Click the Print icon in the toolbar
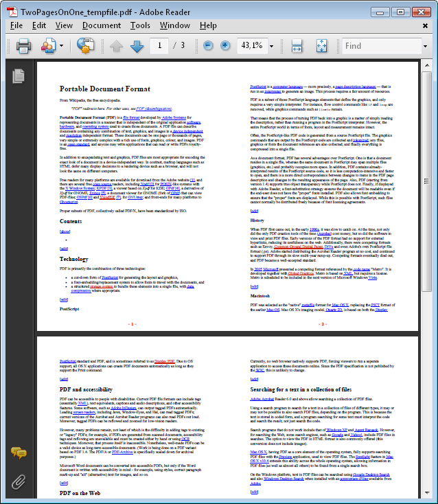 [x=24, y=46]
